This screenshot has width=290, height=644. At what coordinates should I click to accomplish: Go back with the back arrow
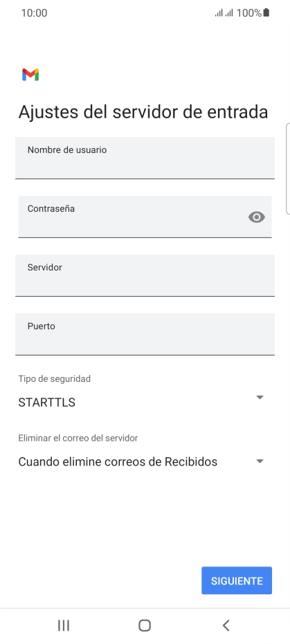(226, 625)
